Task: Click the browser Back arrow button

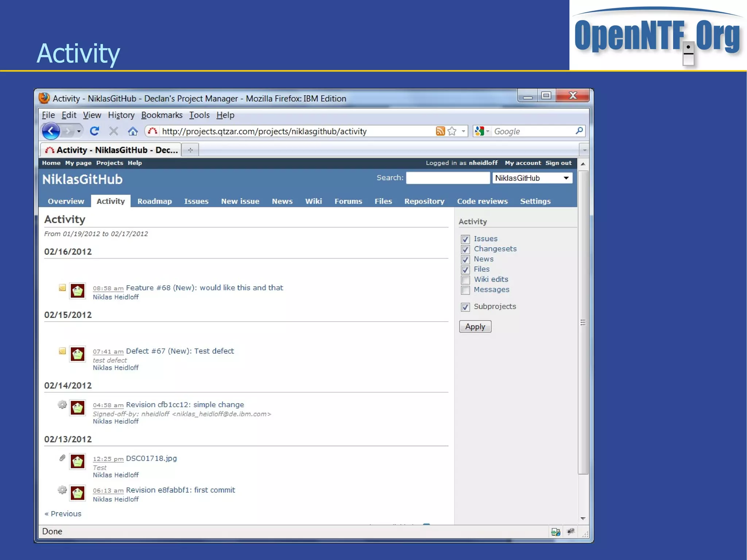Action: click(x=51, y=131)
